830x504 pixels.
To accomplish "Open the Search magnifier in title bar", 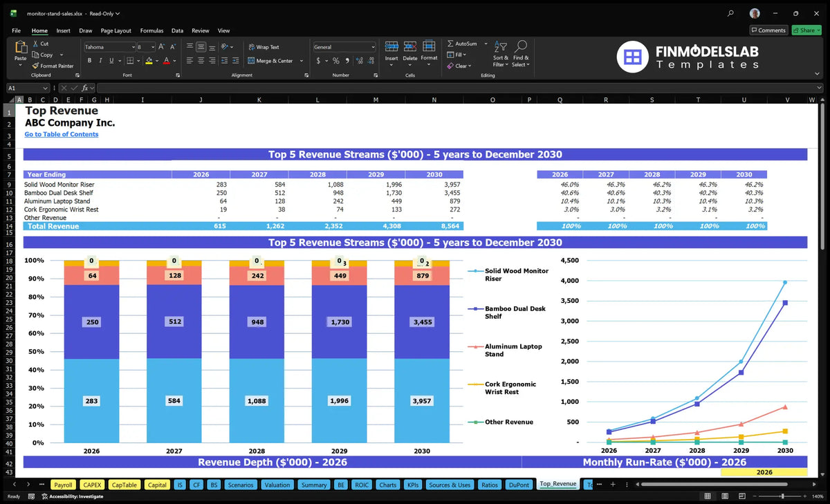I will (x=731, y=13).
